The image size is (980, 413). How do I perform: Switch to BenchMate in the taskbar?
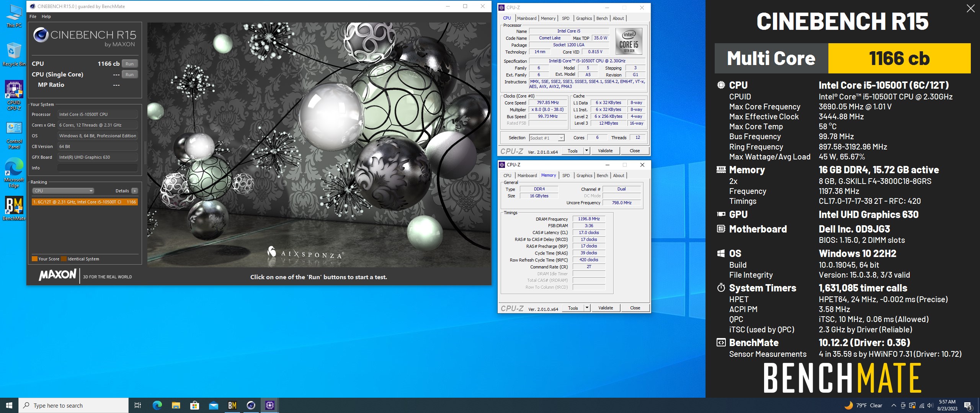click(x=232, y=405)
